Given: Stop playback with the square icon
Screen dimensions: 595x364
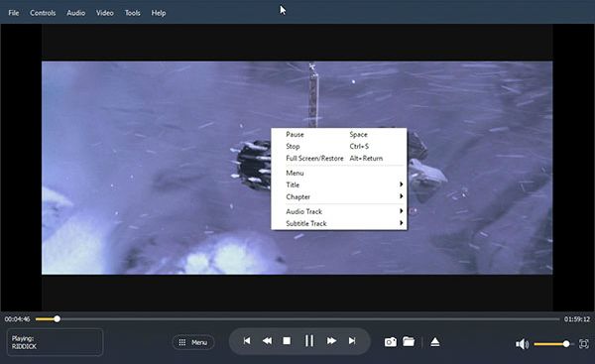Looking at the screenshot, I should [x=287, y=341].
